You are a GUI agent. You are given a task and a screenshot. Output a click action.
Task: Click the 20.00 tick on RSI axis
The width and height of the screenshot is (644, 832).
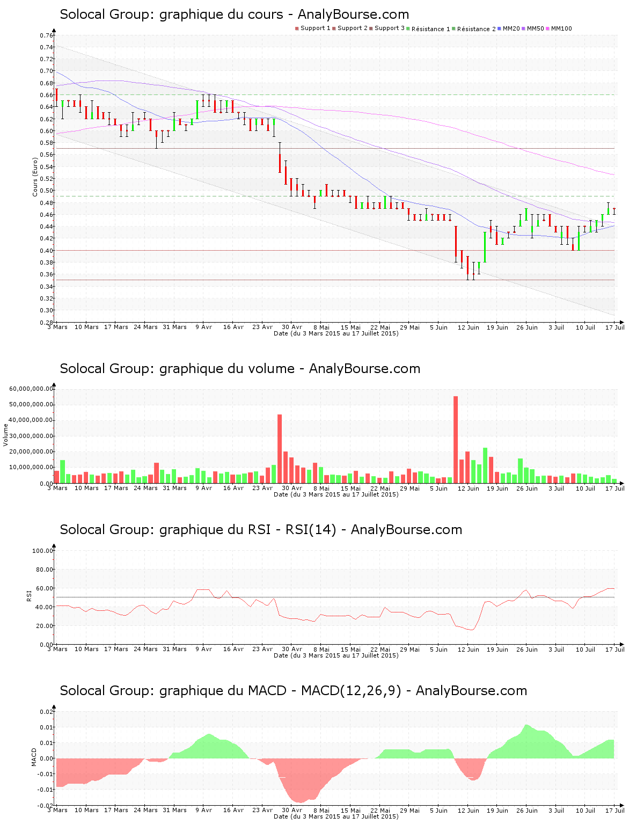(x=44, y=626)
